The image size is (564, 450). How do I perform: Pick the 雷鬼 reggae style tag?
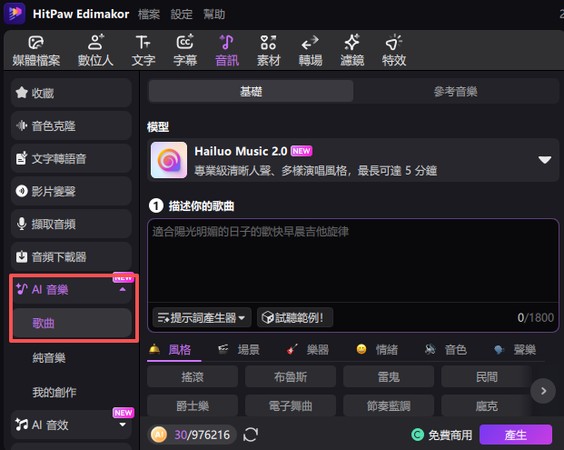[x=388, y=377]
